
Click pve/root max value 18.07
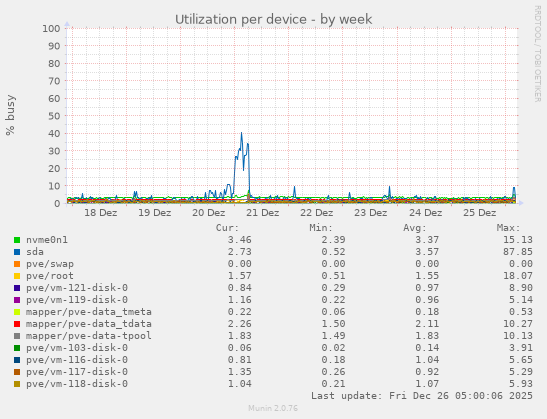[518, 276]
